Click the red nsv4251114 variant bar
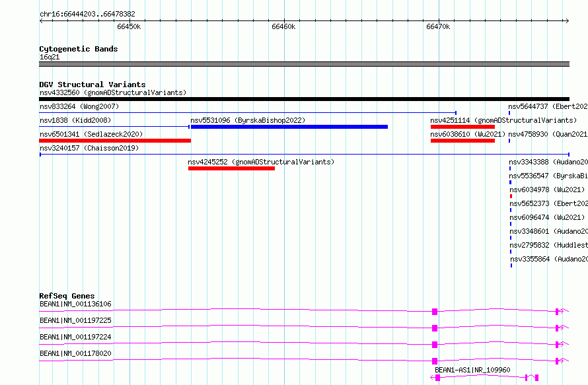588x385 pixels. [x=462, y=127]
